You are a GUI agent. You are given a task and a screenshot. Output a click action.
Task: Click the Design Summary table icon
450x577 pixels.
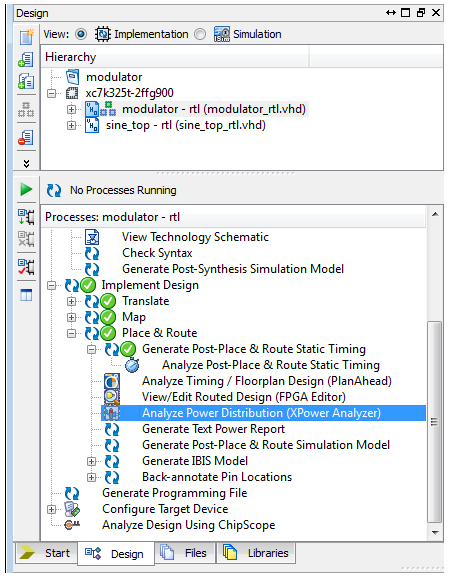click(26, 295)
